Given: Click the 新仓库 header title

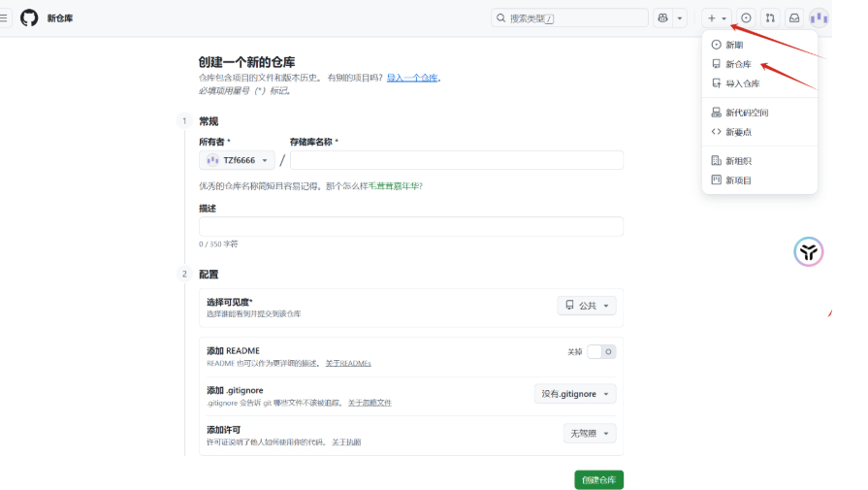Looking at the screenshot, I should click(x=60, y=18).
